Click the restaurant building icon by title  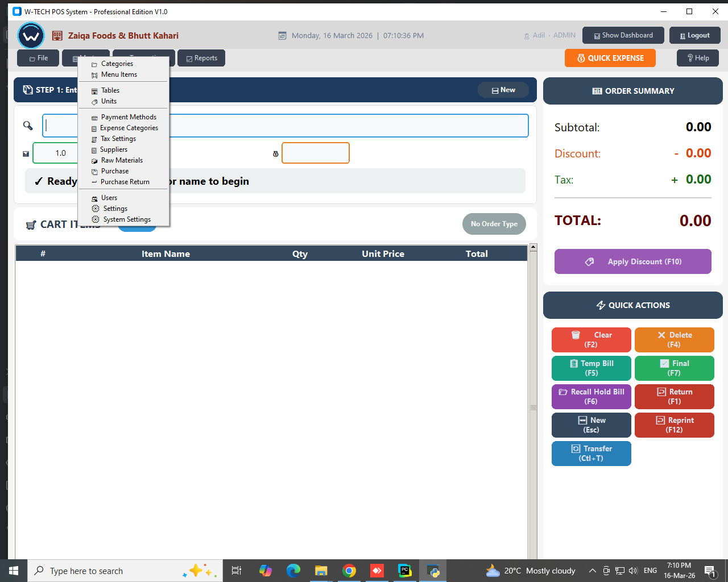(x=57, y=36)
